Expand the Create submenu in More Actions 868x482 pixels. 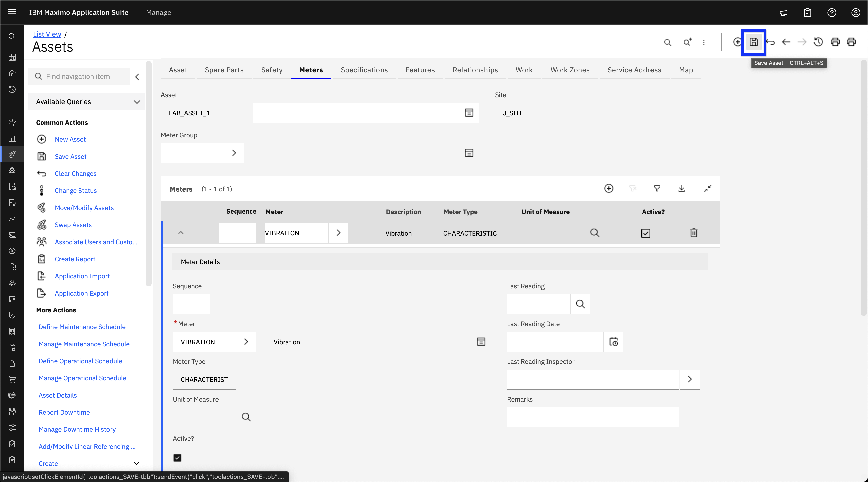coord(136,463)
